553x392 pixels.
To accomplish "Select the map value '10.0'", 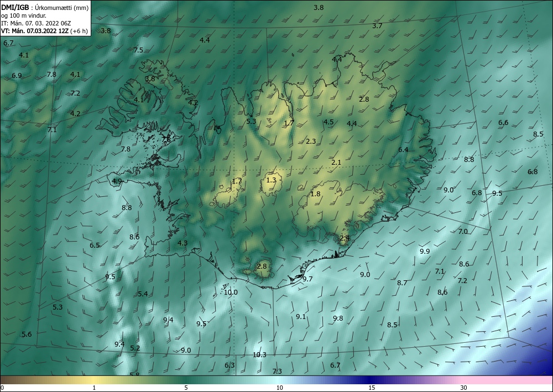I will [231, 292].
